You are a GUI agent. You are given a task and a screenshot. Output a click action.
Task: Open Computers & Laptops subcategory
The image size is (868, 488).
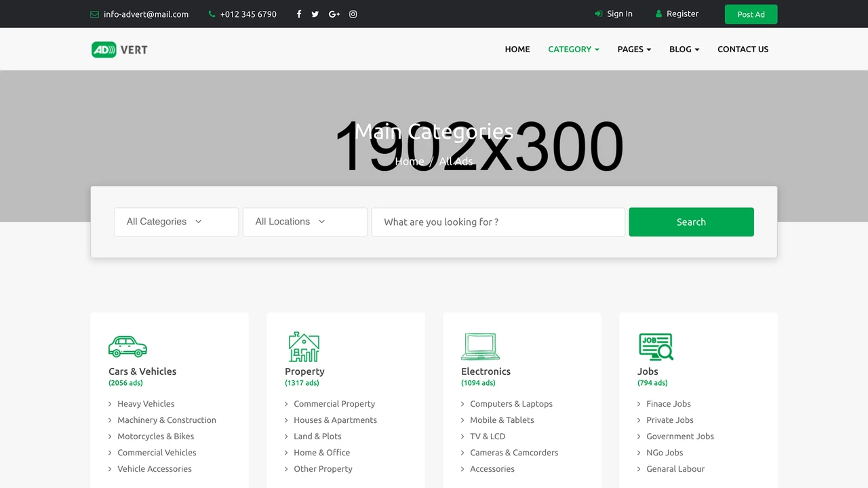pos(511,404)
